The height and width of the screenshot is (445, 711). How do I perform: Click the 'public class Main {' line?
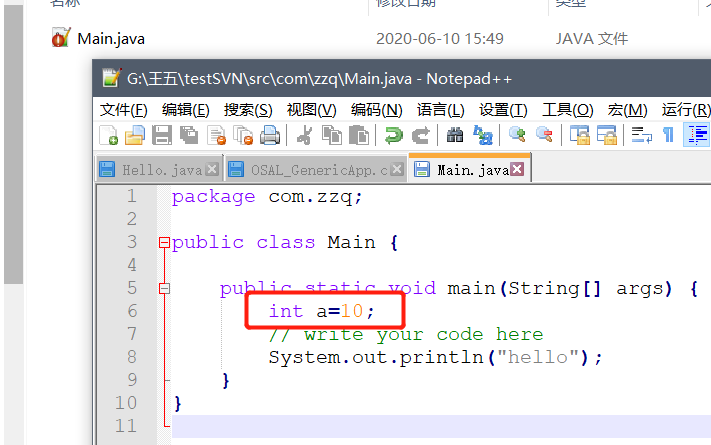click(285, 243)
